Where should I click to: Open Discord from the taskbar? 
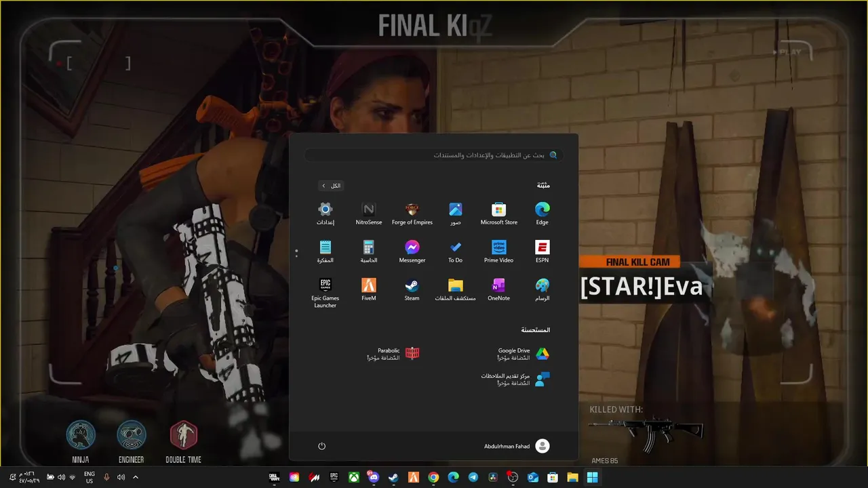(374, 477)
